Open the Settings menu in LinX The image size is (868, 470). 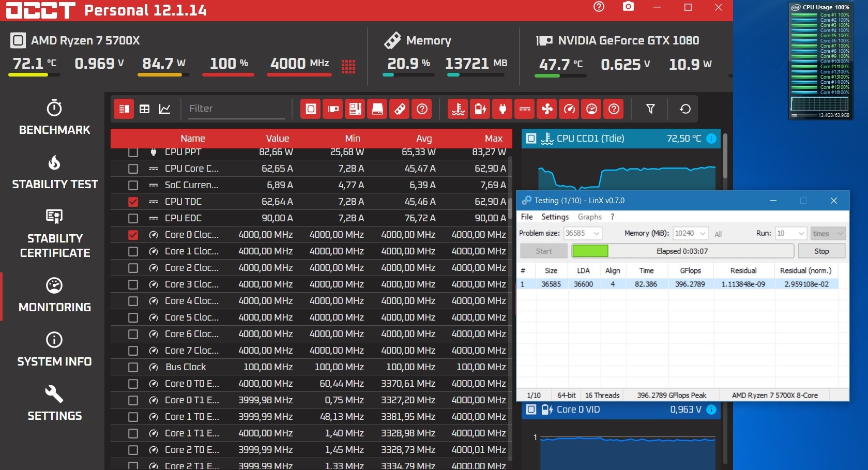[x=555, y=217]
